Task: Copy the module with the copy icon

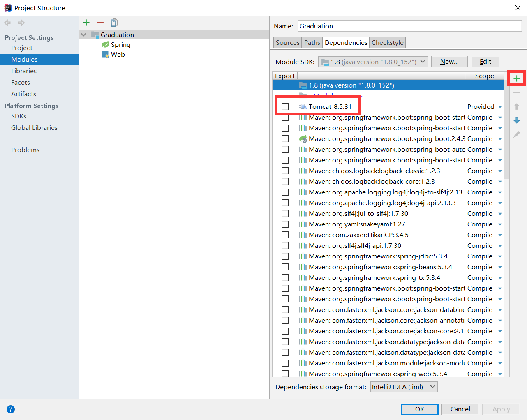Action: (x=114, y=23)
